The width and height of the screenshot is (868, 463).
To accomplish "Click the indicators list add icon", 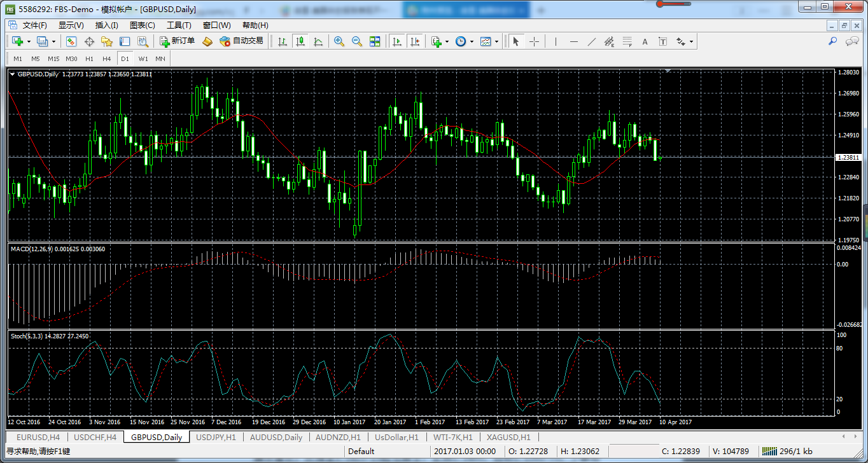I will (x=437, y=41).
